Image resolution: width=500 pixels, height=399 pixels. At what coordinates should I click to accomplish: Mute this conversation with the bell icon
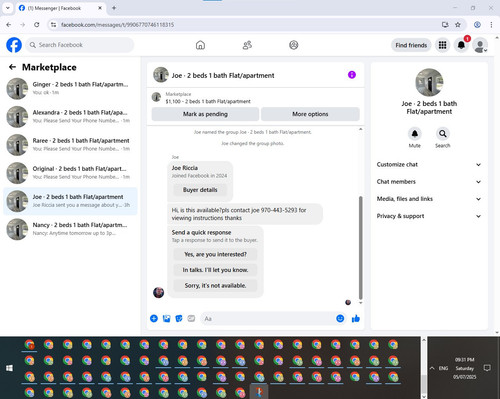[415, 134]
